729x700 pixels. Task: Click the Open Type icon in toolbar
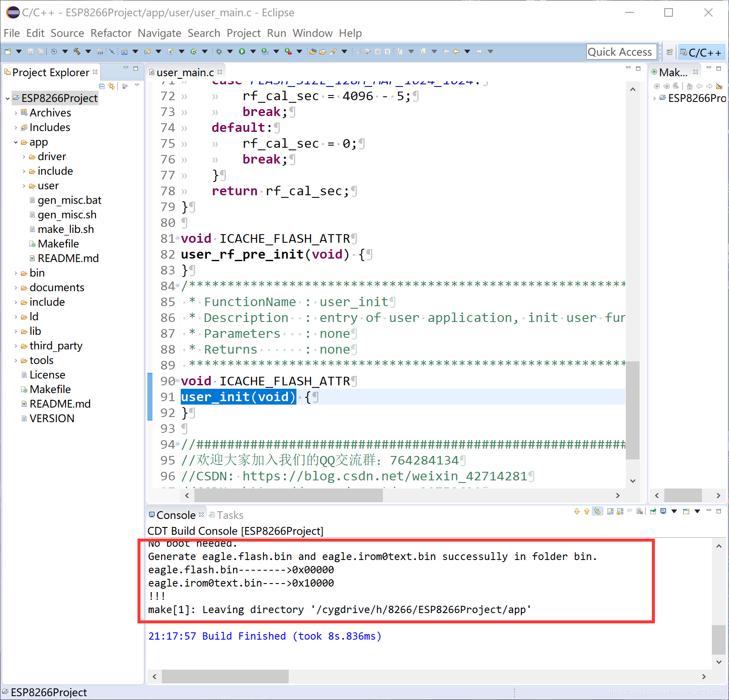[x=313, y=52]
